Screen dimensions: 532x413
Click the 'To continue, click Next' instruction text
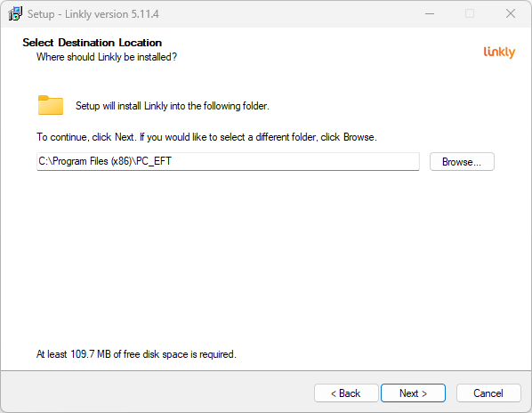click(206, 137)
